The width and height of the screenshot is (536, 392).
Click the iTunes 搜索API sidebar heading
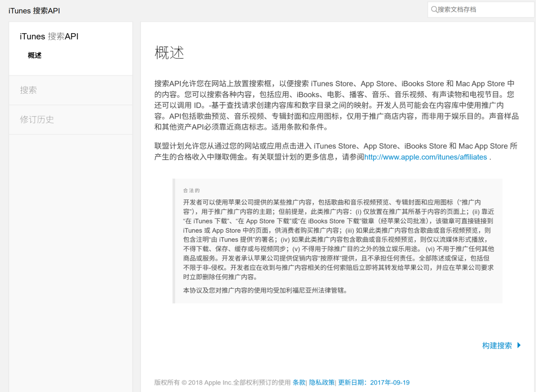(48, 36)
